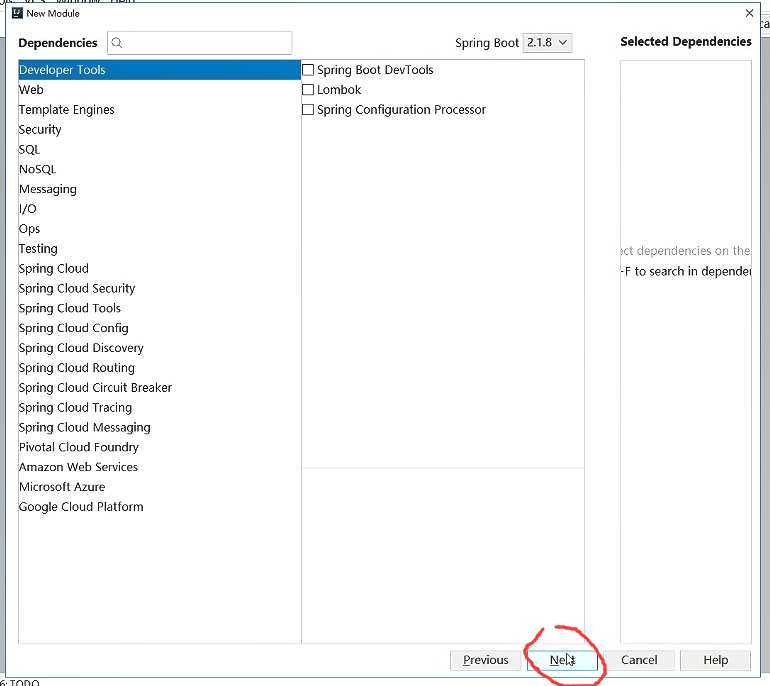770x686 pixels.
Task: Pick Spring Cloud Security category
Action: pos(159,288)
